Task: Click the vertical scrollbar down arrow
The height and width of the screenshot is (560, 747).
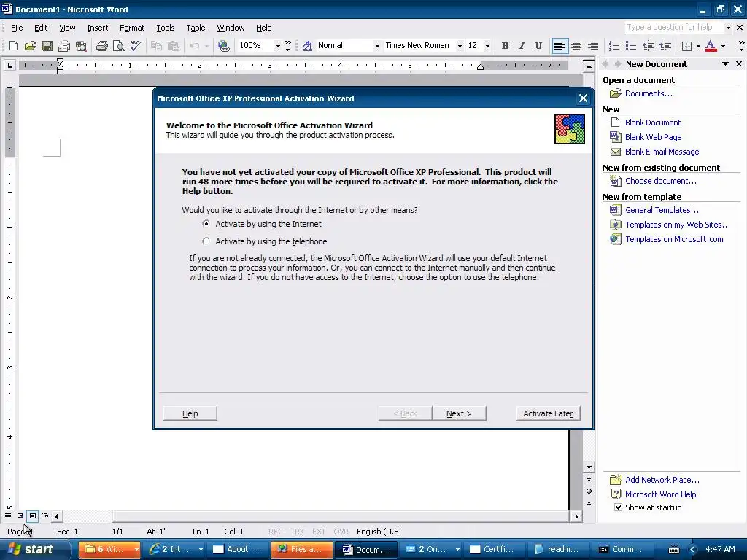Action: [589, 467]
